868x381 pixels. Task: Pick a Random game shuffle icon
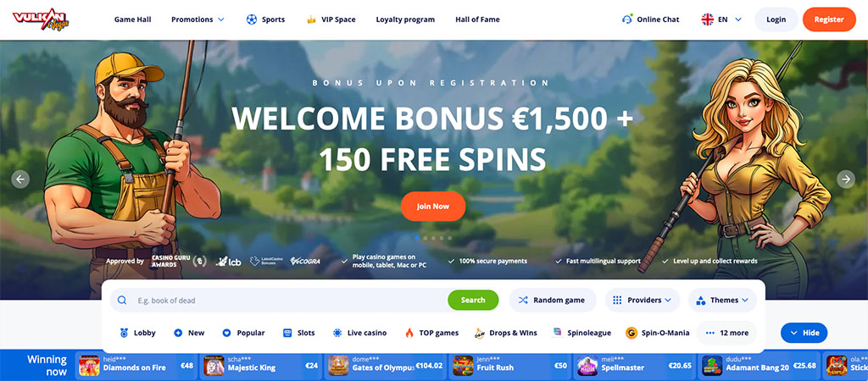pyautogui.click(x=523, y=301)
